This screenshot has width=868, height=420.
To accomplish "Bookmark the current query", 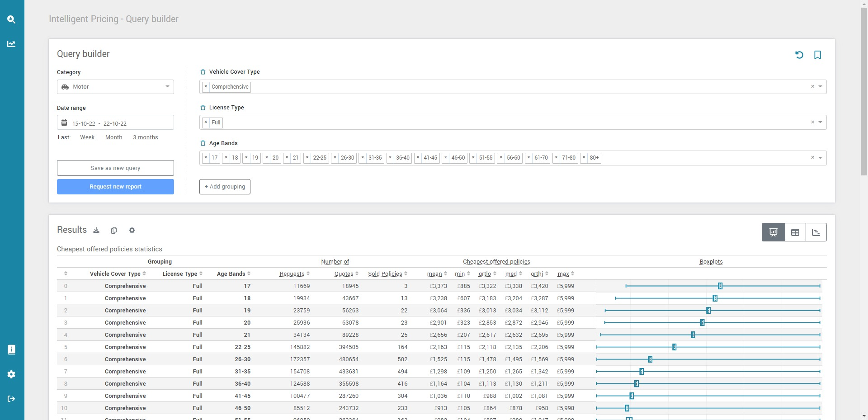I will pos(817,55).
